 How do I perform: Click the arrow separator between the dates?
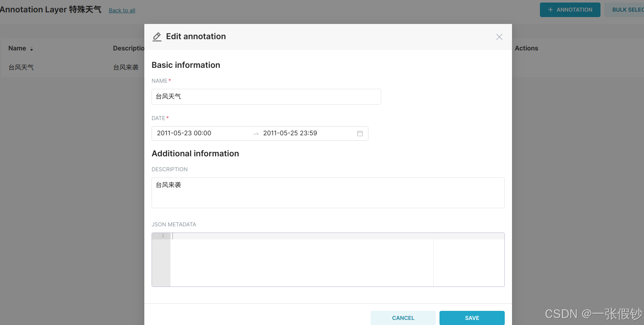256,133
